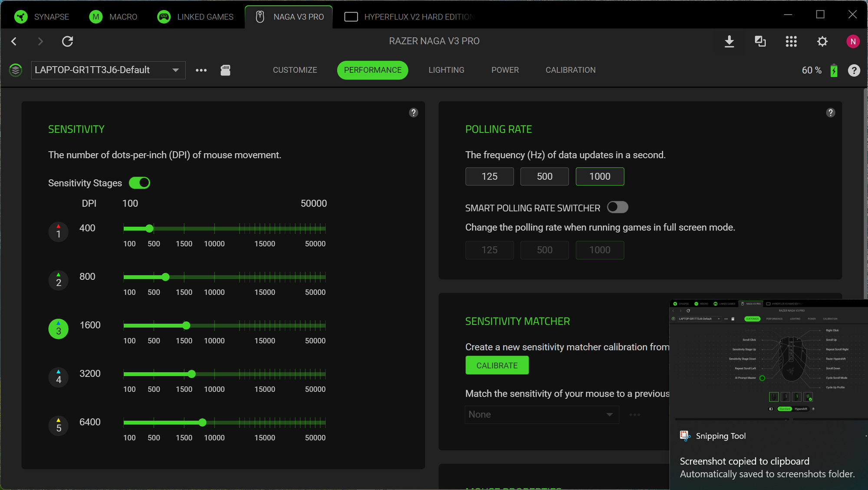The image size is (868, 490).
Task: Click the stage 4 DPI slider handle
Action: pos(191,374)
